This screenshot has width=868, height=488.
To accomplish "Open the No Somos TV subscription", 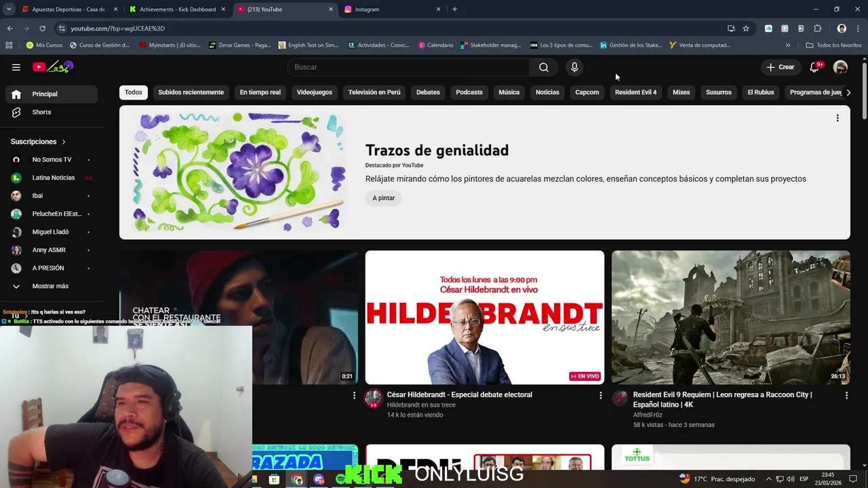I will (52, 160).
